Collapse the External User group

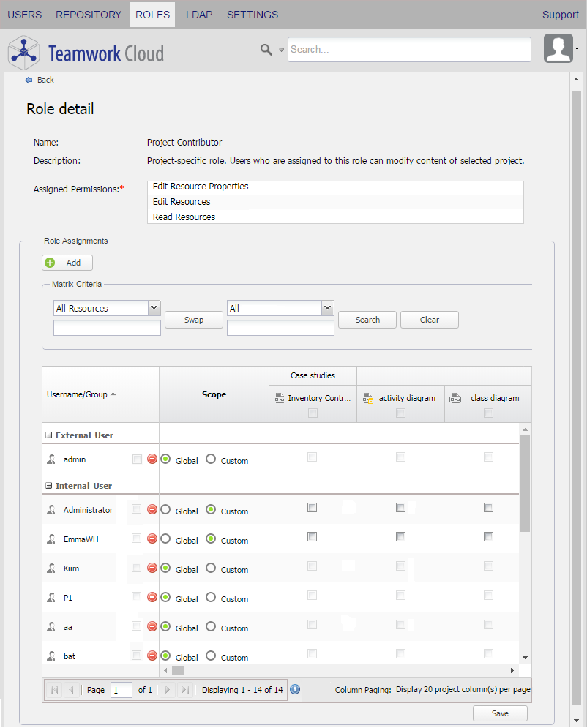pyautogui.click(x=49, y=435)
